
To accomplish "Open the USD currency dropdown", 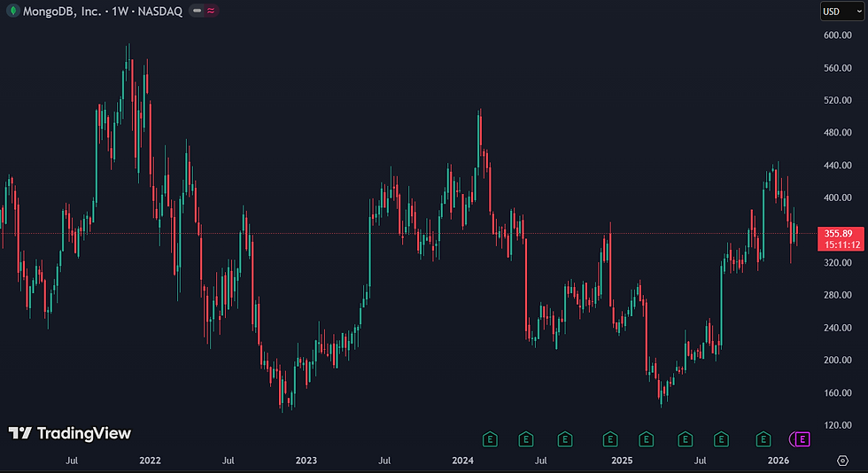I will tap(842, 12).
